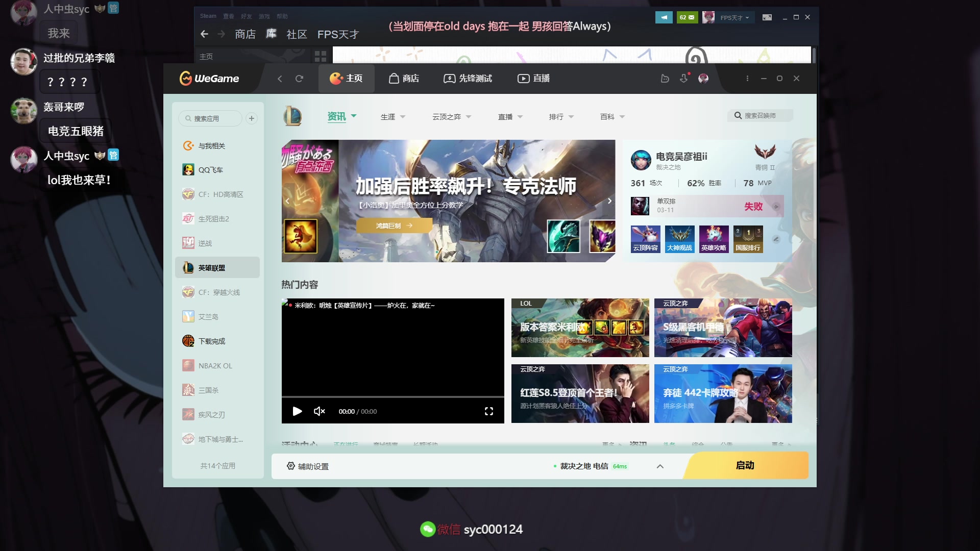Screen dimensions: 980x551
Task: Open 红莲S8.5登顶首个王者 article
Action: point(580,393)
